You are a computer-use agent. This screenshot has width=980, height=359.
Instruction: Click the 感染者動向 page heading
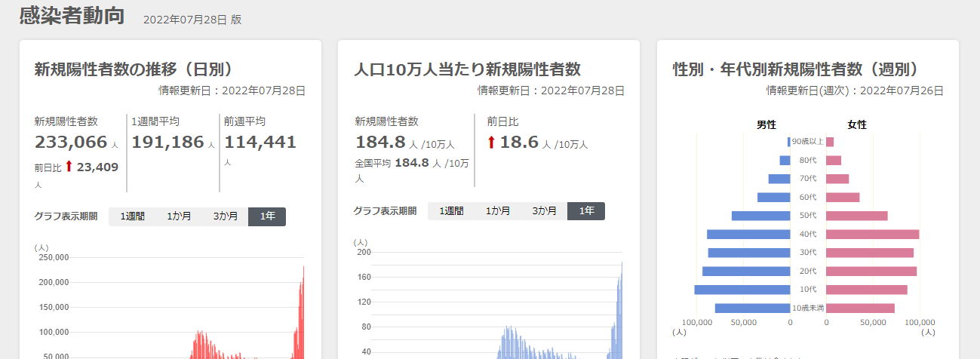[72, 17]
